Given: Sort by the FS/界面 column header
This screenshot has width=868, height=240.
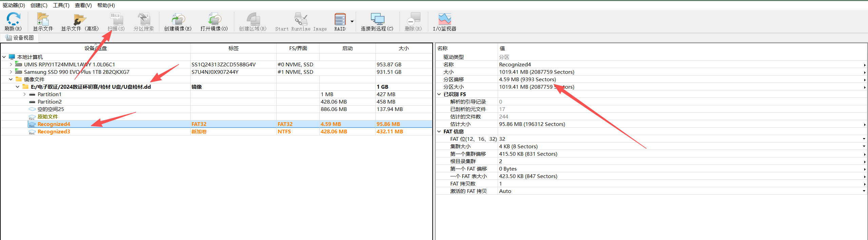Looking at the screenshot, I should (298, 48).
